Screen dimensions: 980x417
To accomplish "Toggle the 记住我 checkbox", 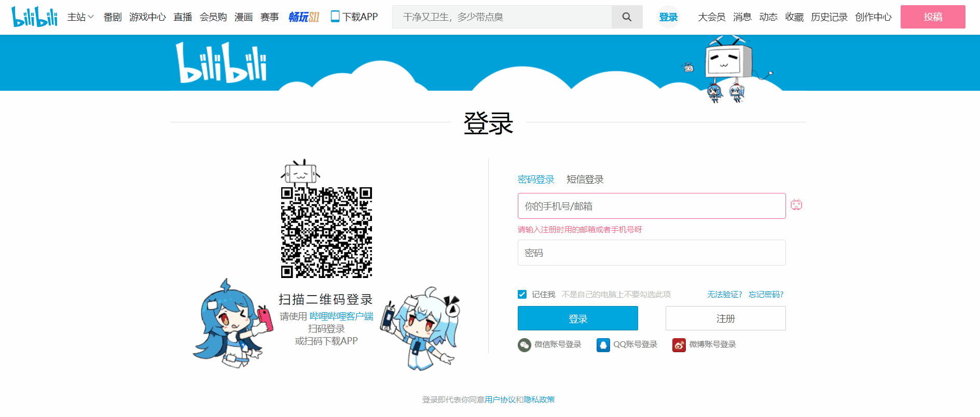I will [522, 294].
